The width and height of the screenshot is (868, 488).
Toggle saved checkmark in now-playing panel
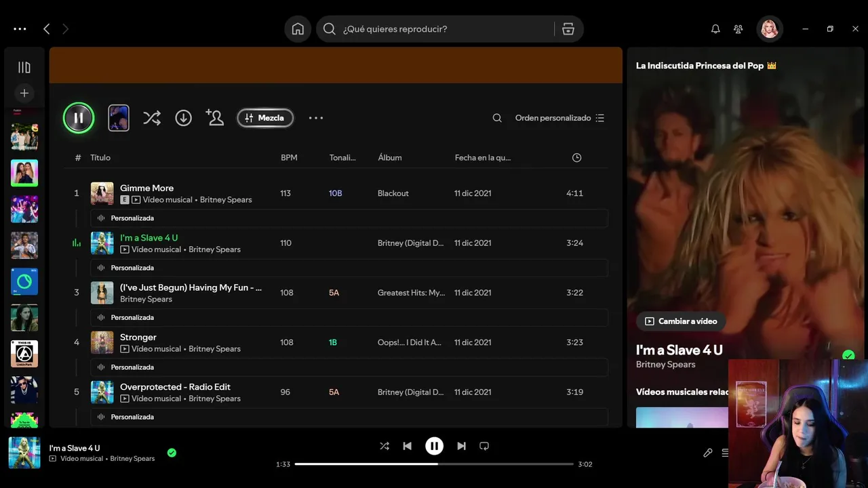click(x=848, y=355)
